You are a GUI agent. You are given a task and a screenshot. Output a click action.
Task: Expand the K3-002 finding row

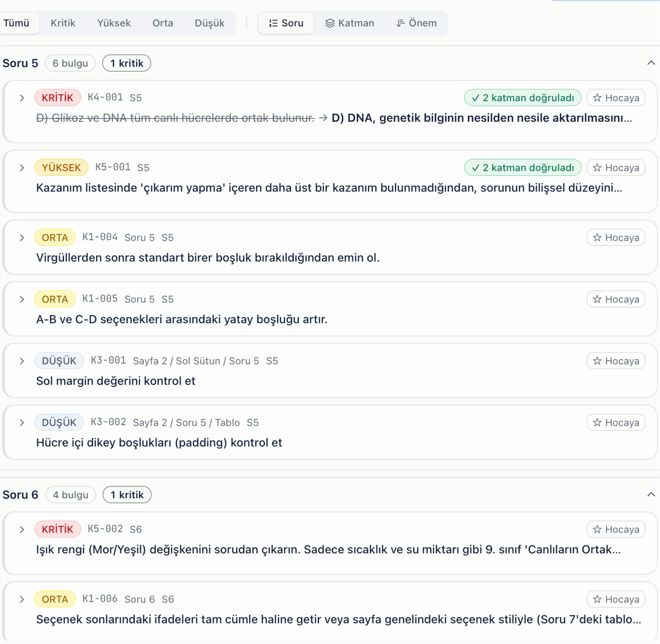(22, 423)
